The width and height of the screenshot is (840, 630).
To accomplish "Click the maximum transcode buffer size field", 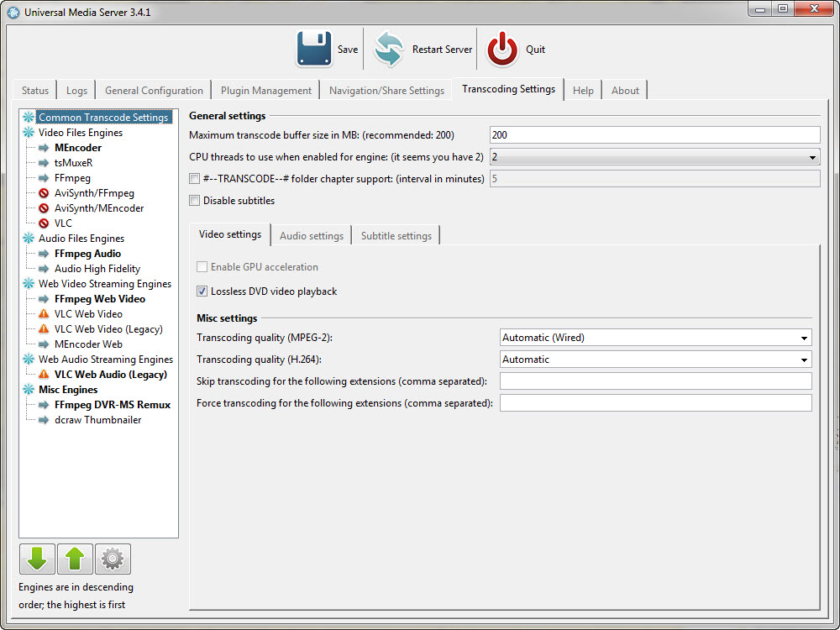I will (x=654, y=135).
